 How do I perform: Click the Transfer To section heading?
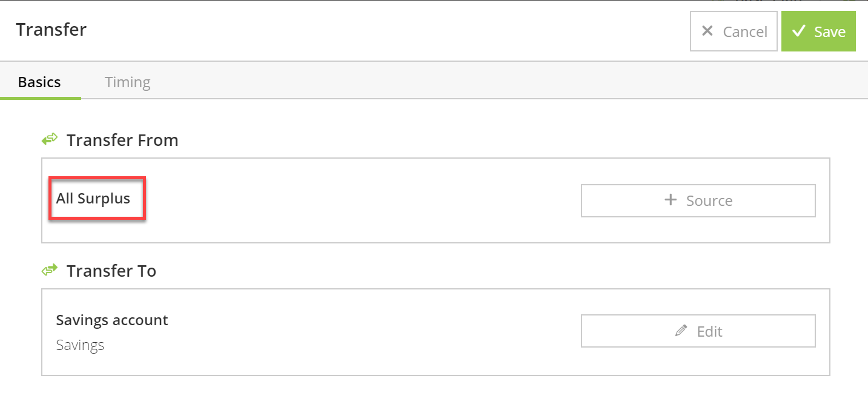pos(111,271)
